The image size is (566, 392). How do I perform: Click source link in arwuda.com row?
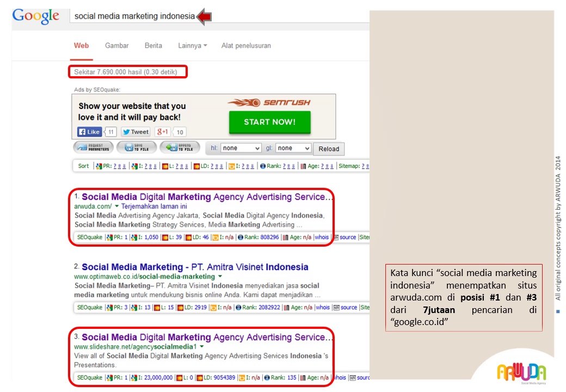[348, 237]
